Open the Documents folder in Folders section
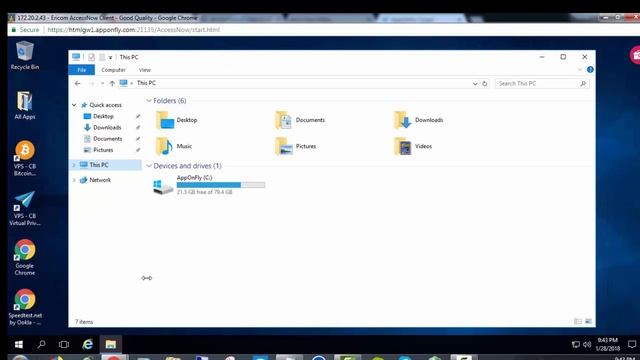The height and width of the screenshot is (360, 640). (300, 120)
